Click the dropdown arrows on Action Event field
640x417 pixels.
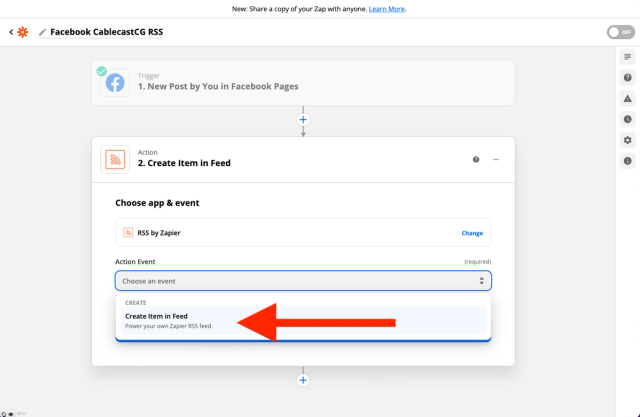(x=482, y=281)
